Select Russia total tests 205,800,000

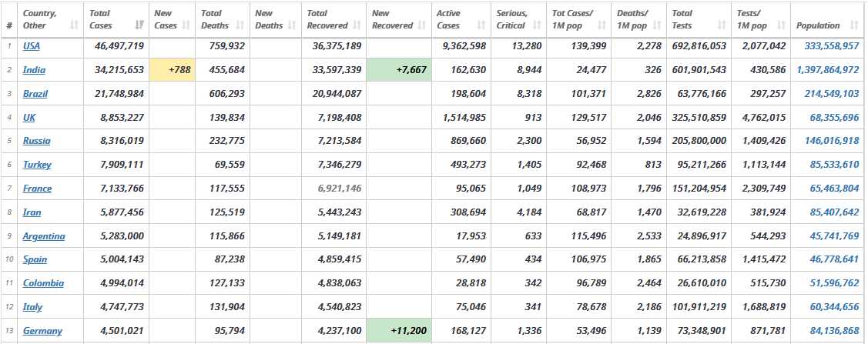[699, 141]
